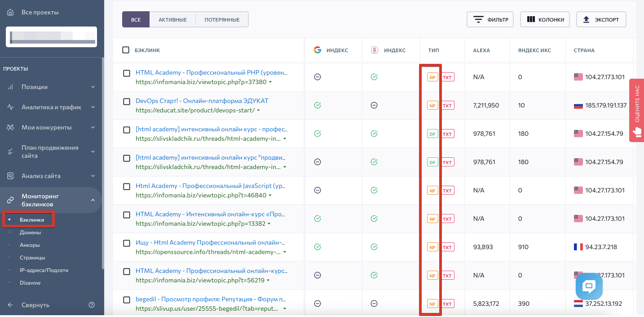Image resolution: width=644 pixels, height=317 pixels.
Task: Open the Домены sidebar item
Action: (x=30, y=232)
